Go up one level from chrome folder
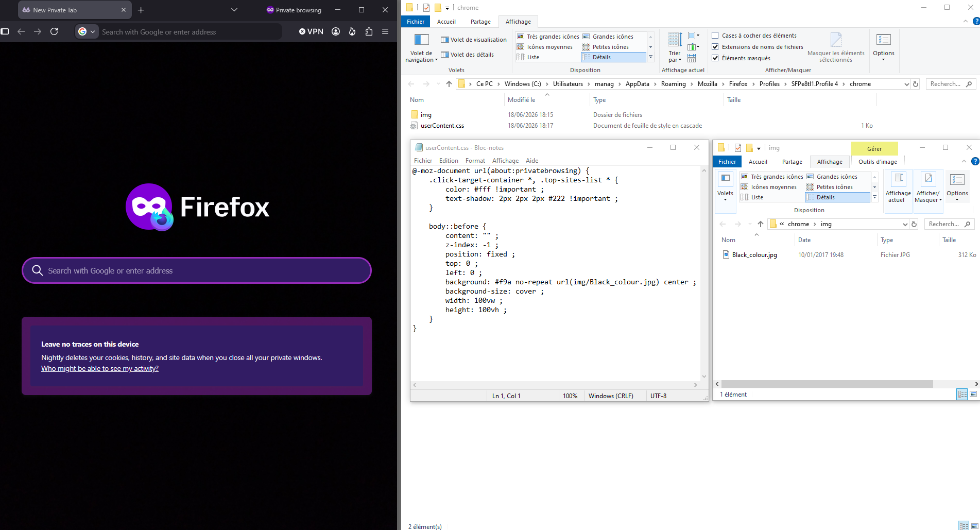Image resolution: width=980 pixels, height=530 pixels. pos(449,84)
